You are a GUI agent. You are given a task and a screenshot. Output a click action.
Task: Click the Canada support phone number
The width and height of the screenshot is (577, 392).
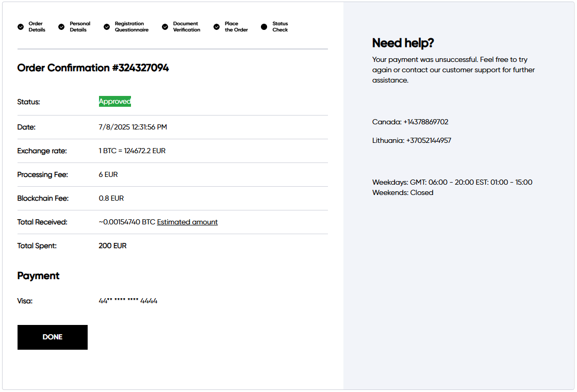[425, 122]
